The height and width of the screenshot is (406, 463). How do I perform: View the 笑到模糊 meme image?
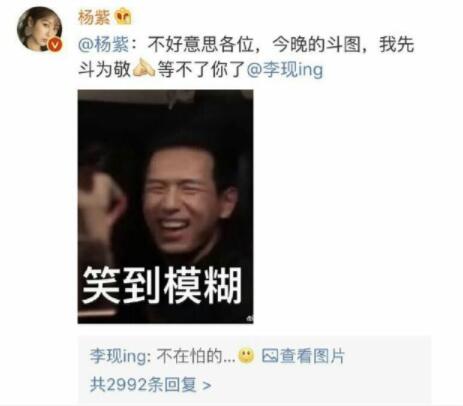tap(166, 206)
